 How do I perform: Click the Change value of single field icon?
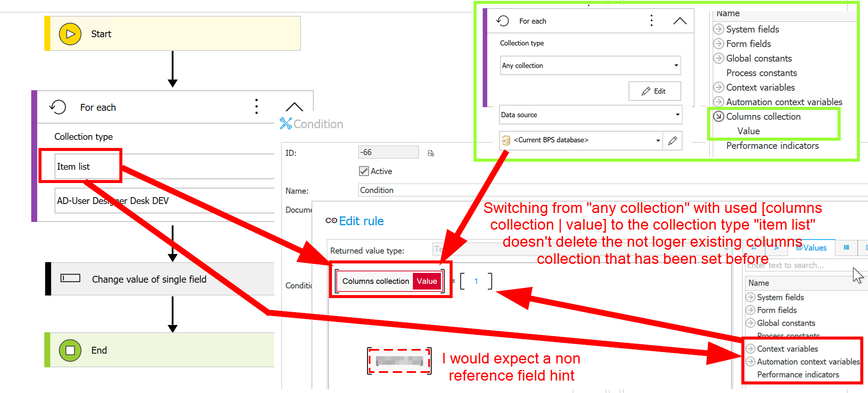tap(71, 279)
